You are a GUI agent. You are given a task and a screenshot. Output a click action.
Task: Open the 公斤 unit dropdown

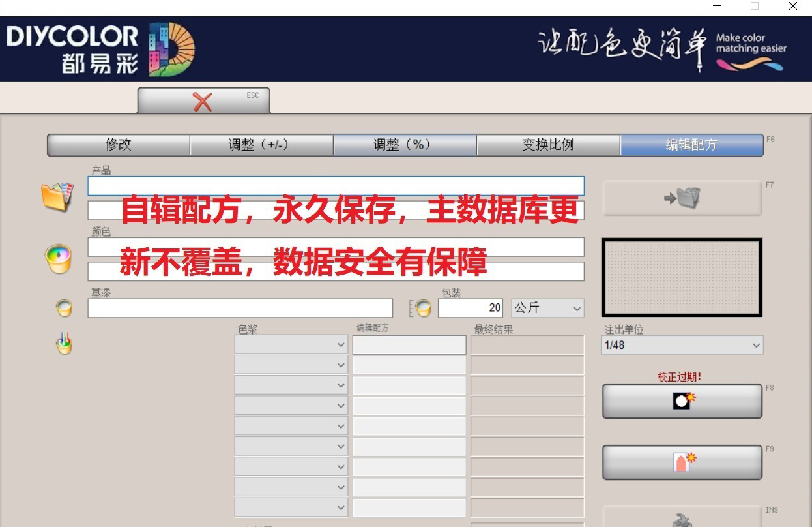(x=547, y=308)
